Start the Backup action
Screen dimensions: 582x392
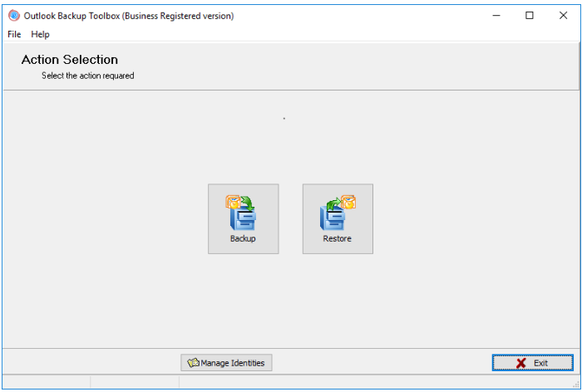coord(243,218)
